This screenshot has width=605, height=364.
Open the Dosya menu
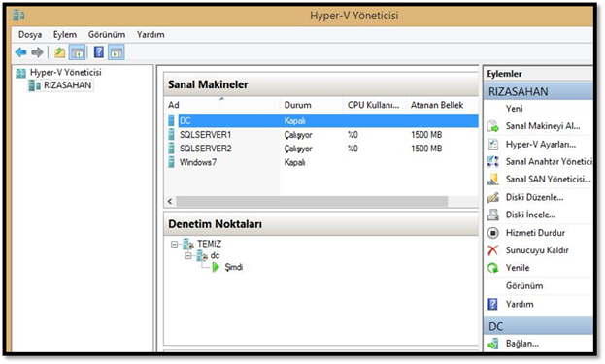point(30,34)
